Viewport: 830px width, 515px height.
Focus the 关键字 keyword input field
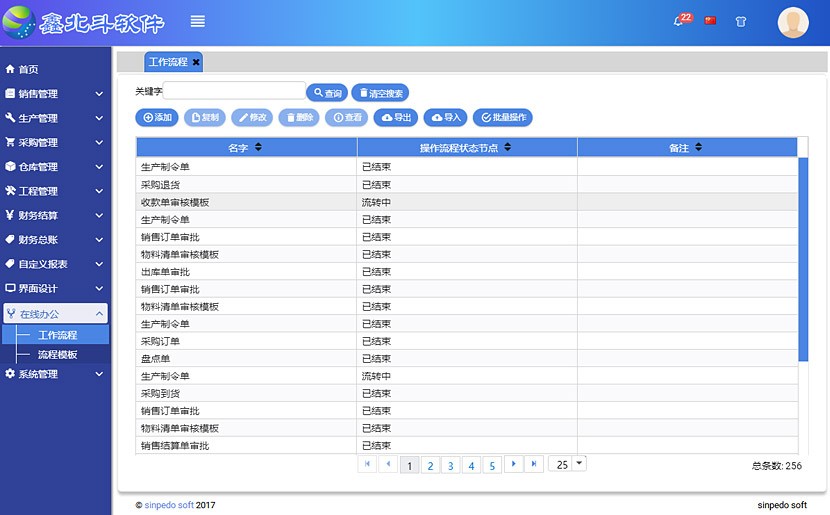235,91
